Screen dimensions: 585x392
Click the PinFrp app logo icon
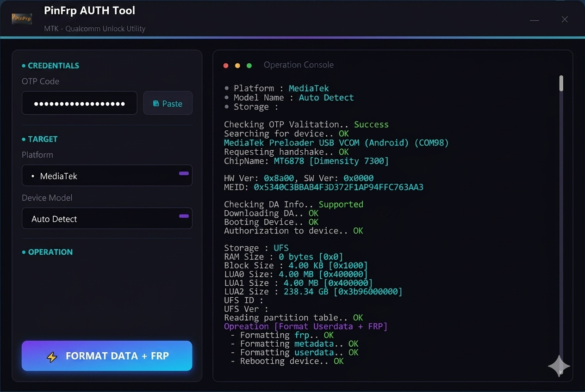[x=22, y=18]
